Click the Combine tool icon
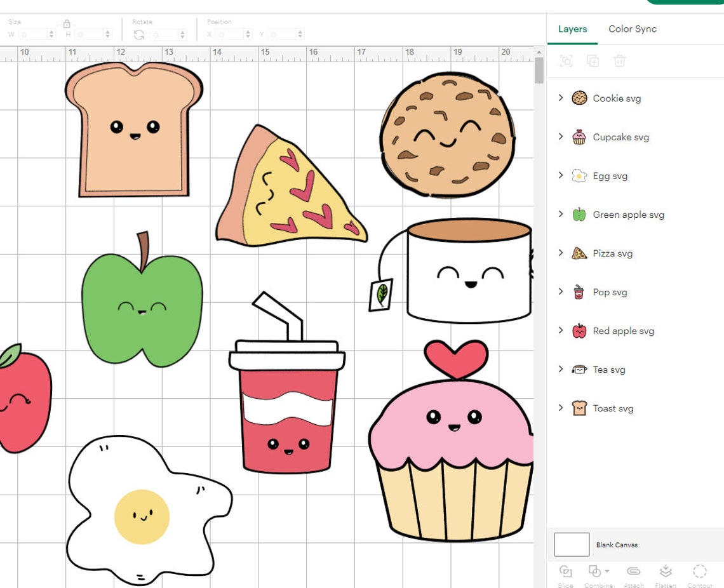Viewport: 724px width, 588px height. tap(594, 571)
